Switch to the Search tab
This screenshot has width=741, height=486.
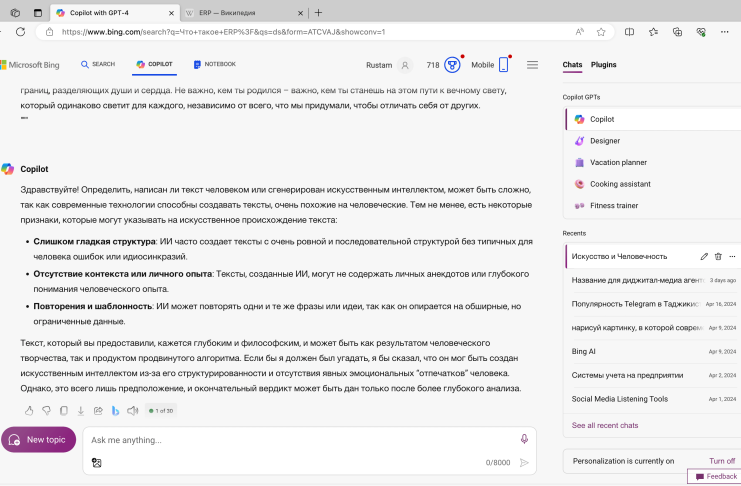point(98,64)
